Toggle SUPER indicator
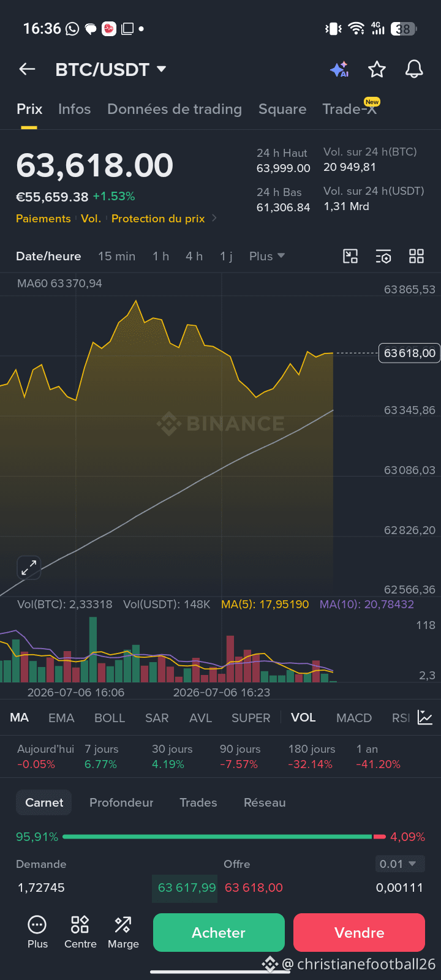The width and height of the screenshot is (441, 980). (x=251, y=718)
